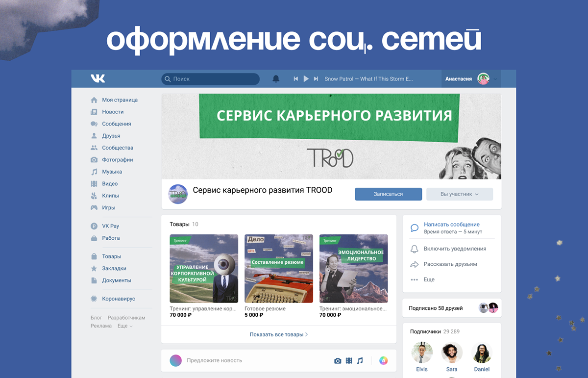The width and height of the screenshot is (588, 378).
Task: Open the Блог footer link
Action: [x=96, y=318]
